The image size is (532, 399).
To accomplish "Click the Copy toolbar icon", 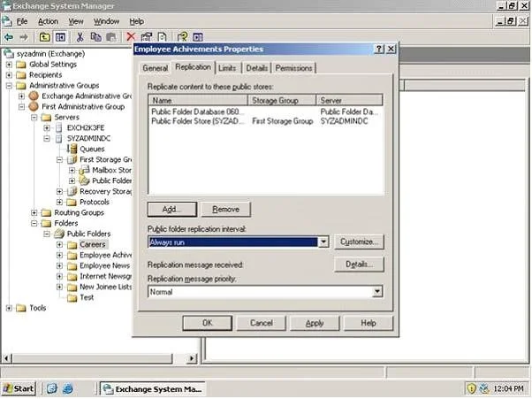I will pos(96,36).
